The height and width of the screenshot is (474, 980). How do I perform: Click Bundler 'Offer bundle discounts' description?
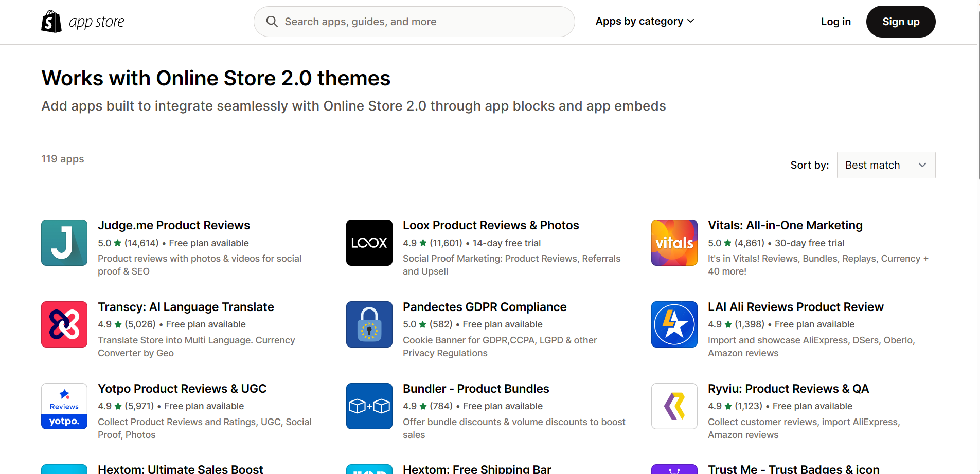point(514,428)
